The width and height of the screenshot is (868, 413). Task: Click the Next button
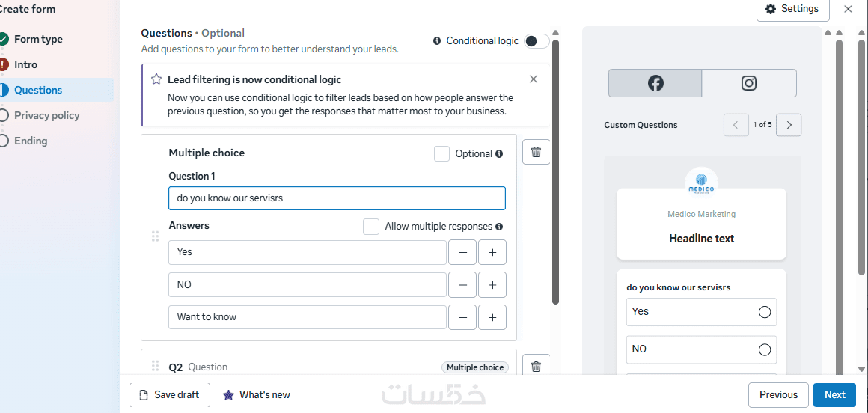(834, 395)
